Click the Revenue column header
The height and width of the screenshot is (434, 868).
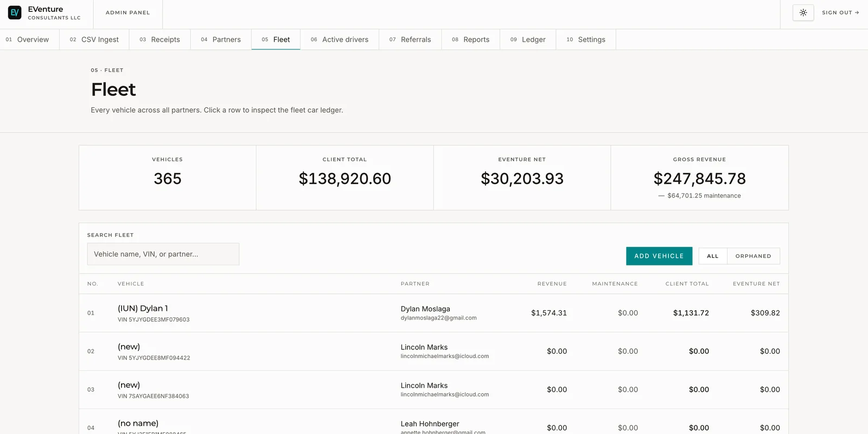point(552,284)
